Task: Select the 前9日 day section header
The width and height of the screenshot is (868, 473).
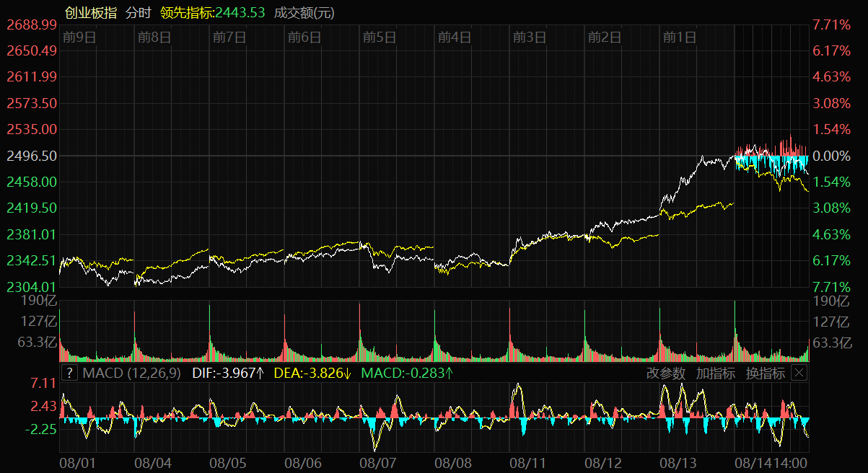Action: [79, 37]
